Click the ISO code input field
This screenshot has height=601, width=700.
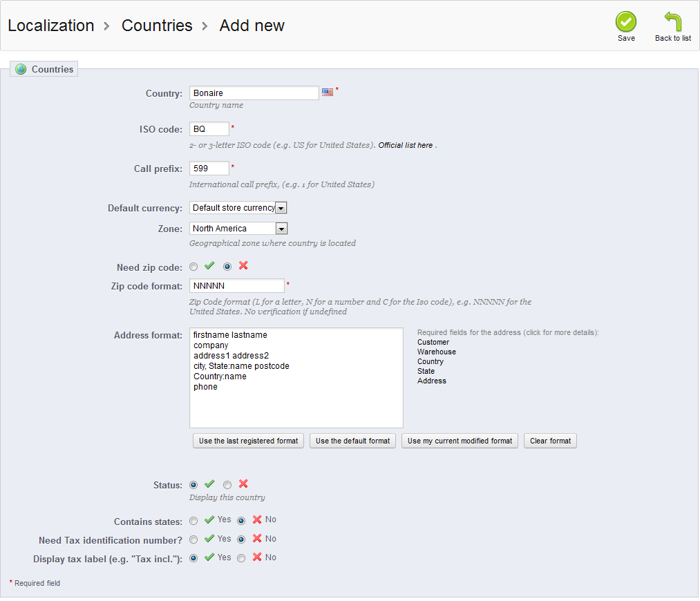[x=209, y=129]
